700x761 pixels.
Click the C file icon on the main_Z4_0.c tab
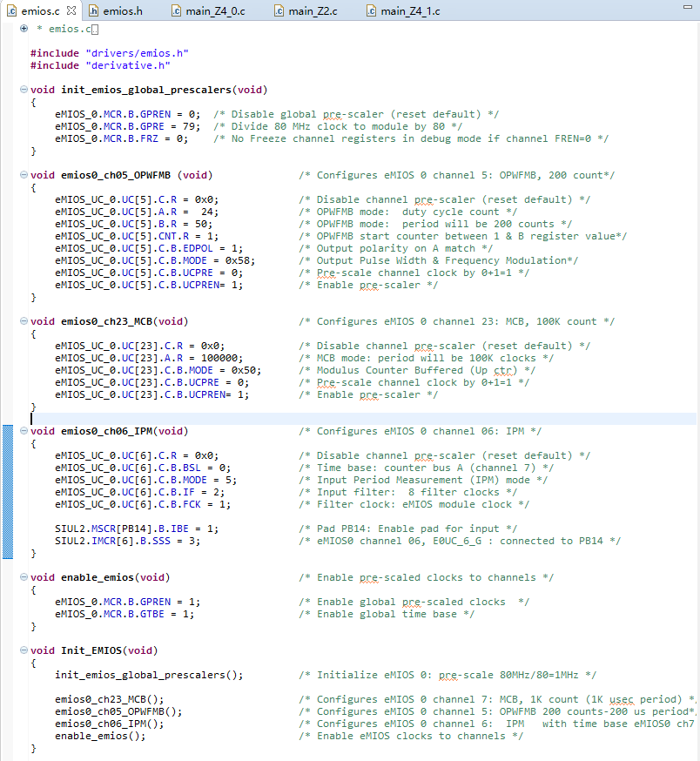(174, 12)
